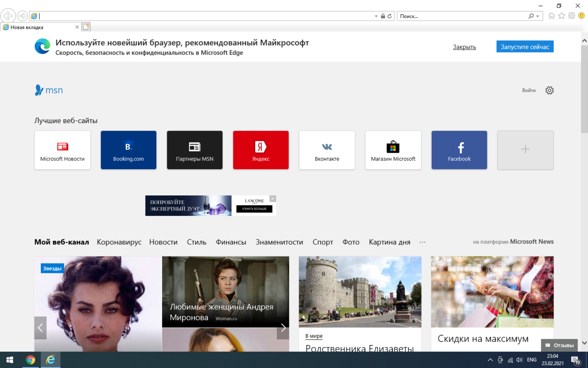The image size is (588, 368).
Task: Open the volume control in system tray
Action: coord(519,360)
